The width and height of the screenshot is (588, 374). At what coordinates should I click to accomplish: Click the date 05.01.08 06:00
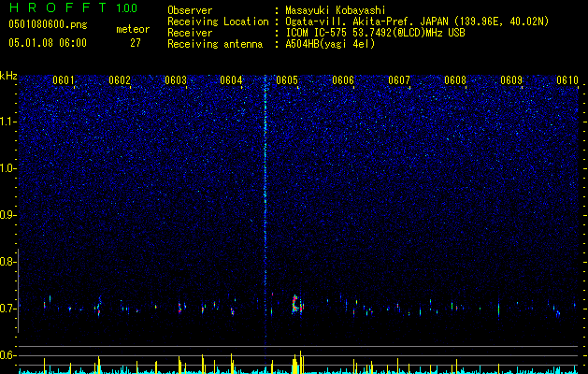coord(48,43)
